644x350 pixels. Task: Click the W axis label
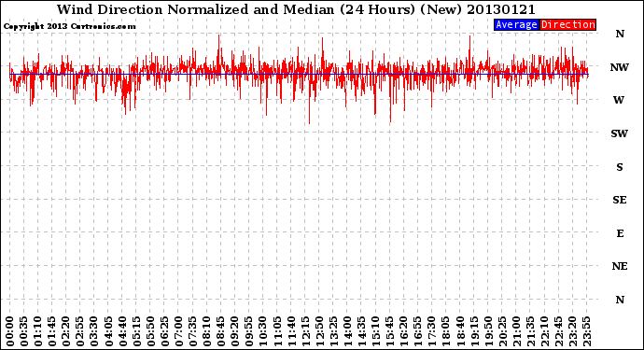click(619, 100)
